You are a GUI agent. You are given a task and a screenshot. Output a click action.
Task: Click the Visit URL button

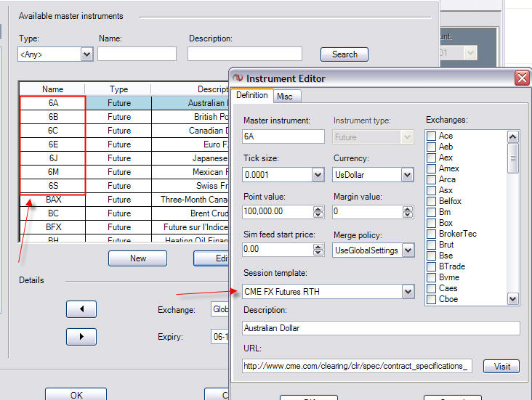(x=501, y=367)
